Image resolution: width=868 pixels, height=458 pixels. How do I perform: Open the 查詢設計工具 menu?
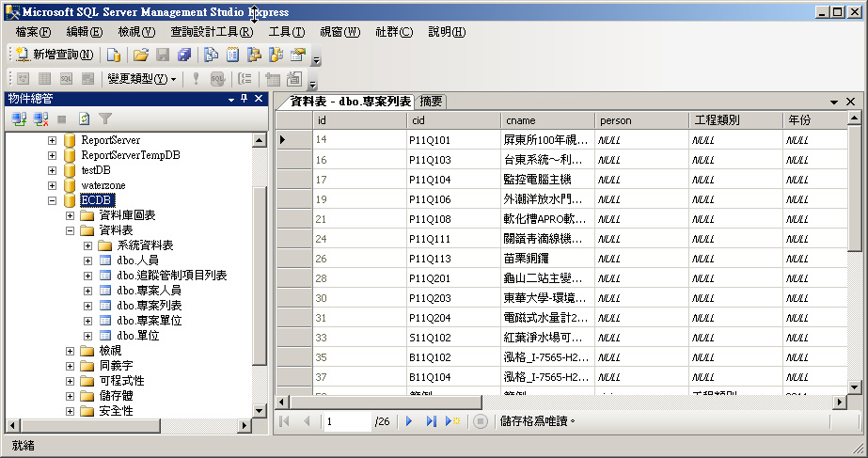(212, 32)
